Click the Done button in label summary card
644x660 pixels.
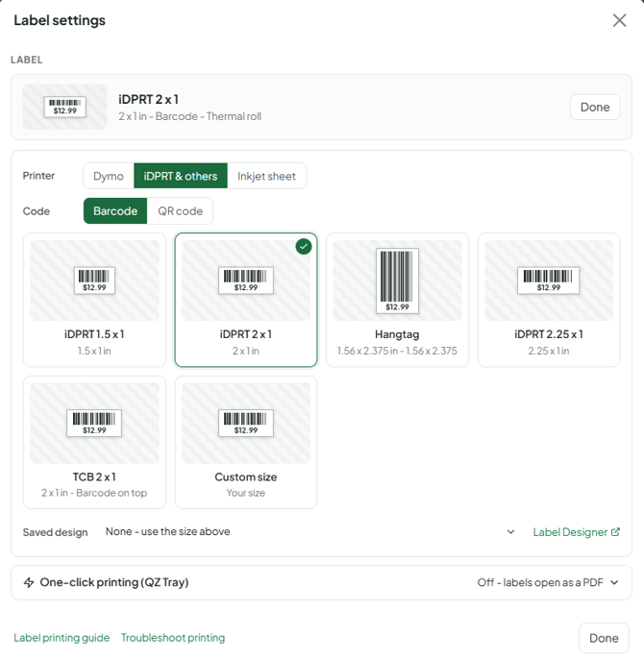click(x=595, y=107)
